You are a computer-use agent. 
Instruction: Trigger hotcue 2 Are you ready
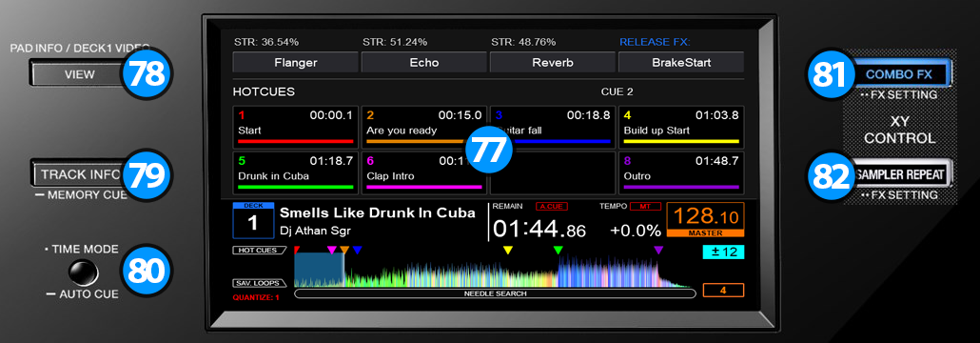click(x=424, y=127)
